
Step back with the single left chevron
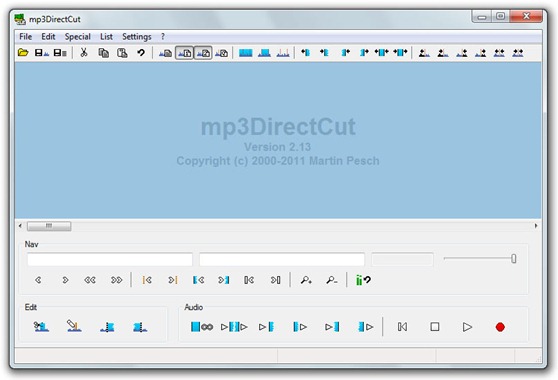coord(38,280)
